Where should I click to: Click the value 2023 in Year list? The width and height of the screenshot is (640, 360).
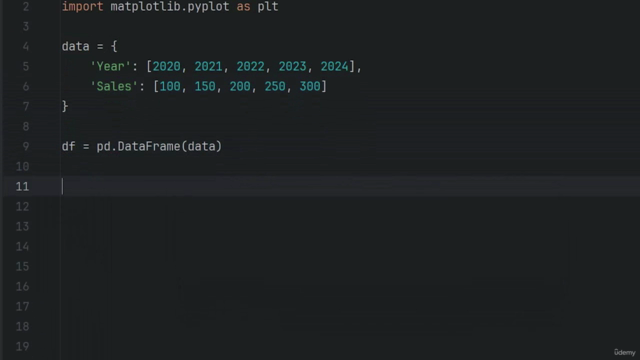click(292, 67)
